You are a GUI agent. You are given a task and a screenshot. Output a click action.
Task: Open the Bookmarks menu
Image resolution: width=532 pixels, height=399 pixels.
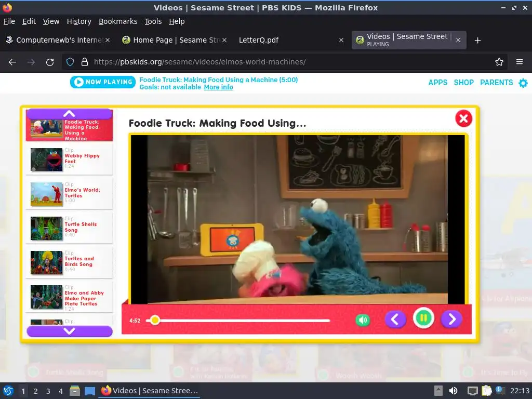click(118, 21)
